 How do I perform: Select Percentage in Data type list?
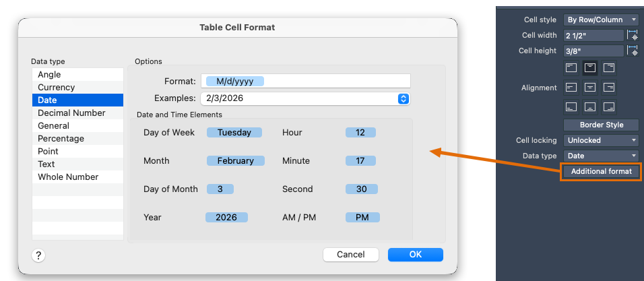(61, 138)
